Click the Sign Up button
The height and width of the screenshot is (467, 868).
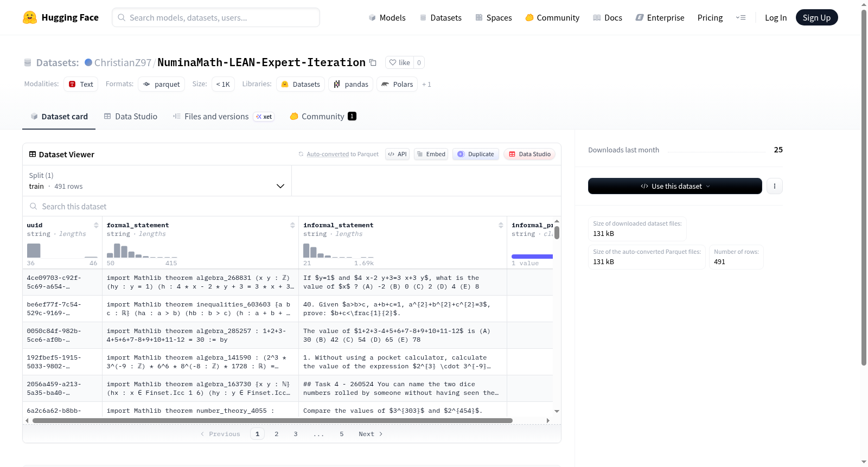pyautogui.click(x=816, y=17)
